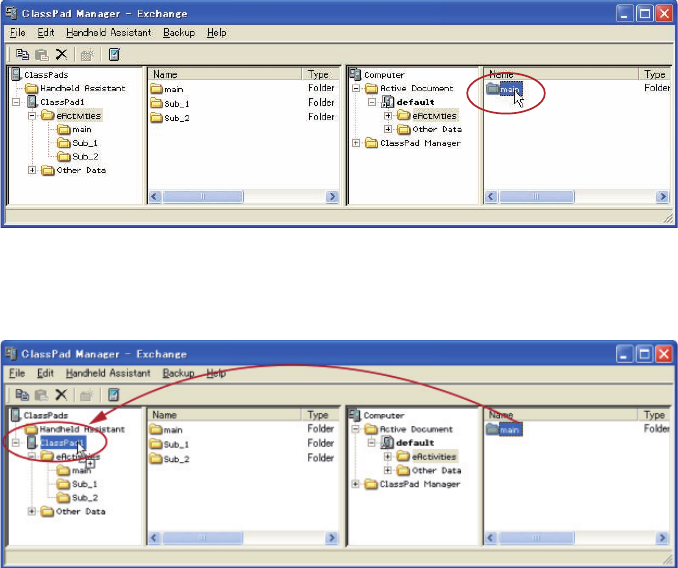Open the Handheld Assistant menu in the upper window
678x568 pixels.
[x=109, y=33]
